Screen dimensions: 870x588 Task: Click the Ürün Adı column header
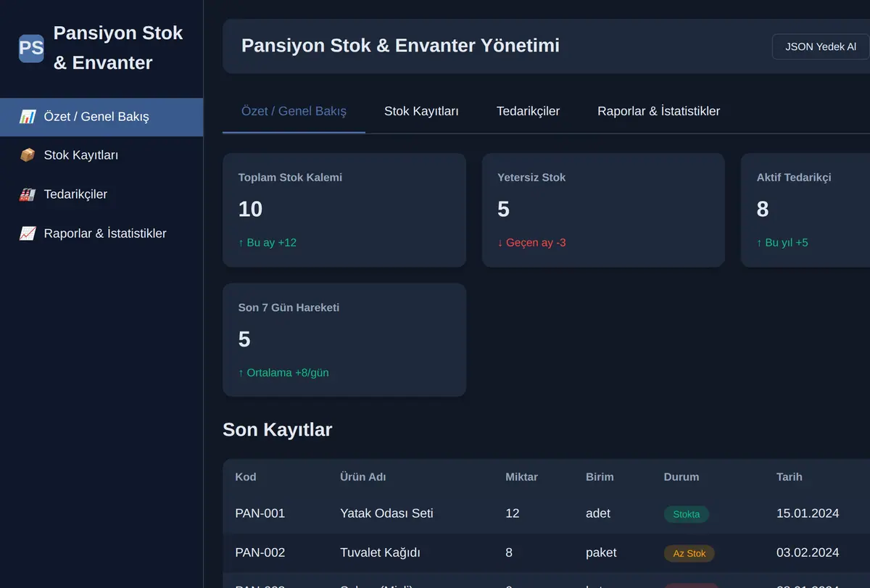[363, 477]
